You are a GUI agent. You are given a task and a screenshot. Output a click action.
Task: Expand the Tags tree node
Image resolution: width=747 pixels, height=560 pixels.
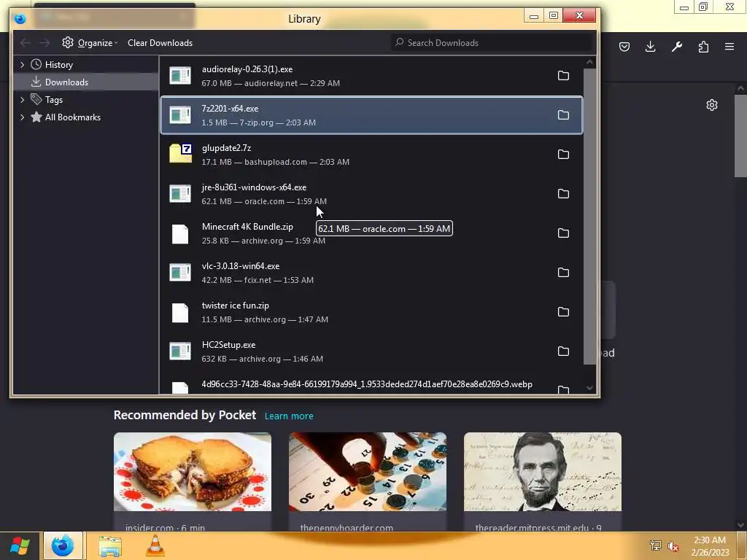coord(22,99)
